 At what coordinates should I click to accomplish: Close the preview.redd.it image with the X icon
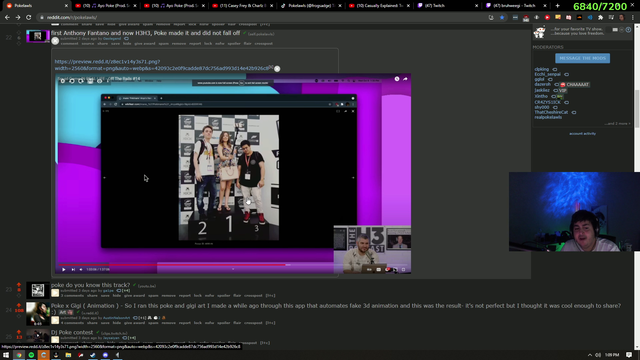click(277, 69)
